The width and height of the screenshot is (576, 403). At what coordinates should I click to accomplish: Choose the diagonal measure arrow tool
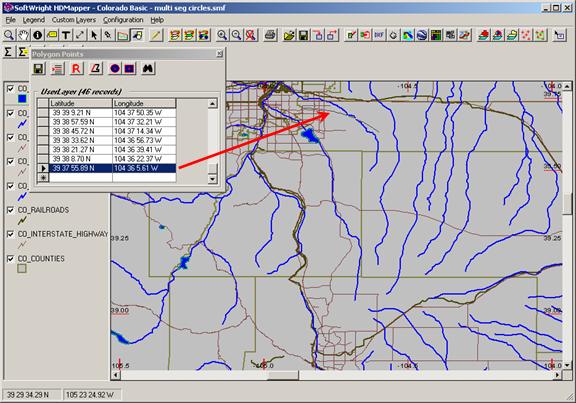(x=80, y=35)
